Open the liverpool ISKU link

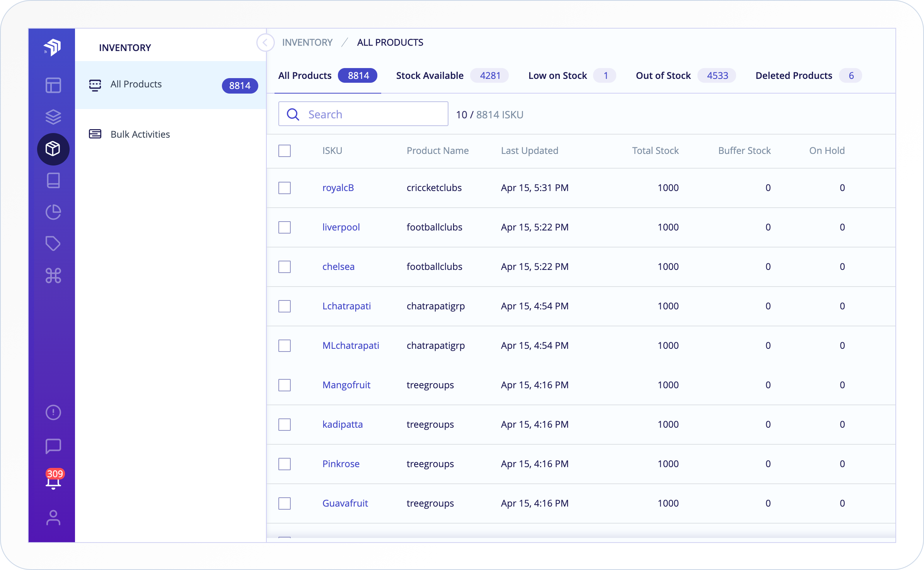pyautogui.click(x=341, y=227)
